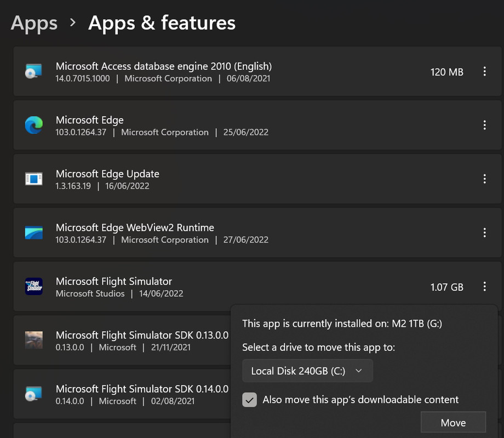This screenshot has height=438, width=504.
Task: Click the Edge WebView2 Runtime icon
Action: tap(34, 233)
